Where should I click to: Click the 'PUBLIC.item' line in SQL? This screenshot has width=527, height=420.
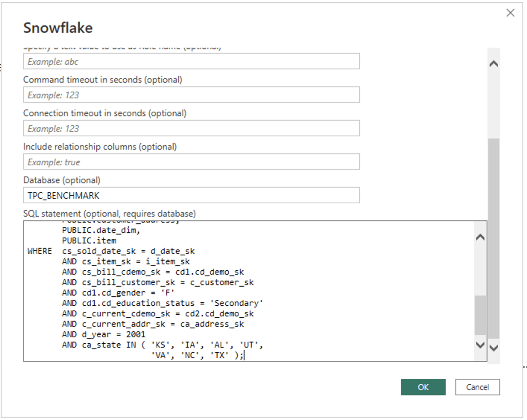click(x=89, y=241)
